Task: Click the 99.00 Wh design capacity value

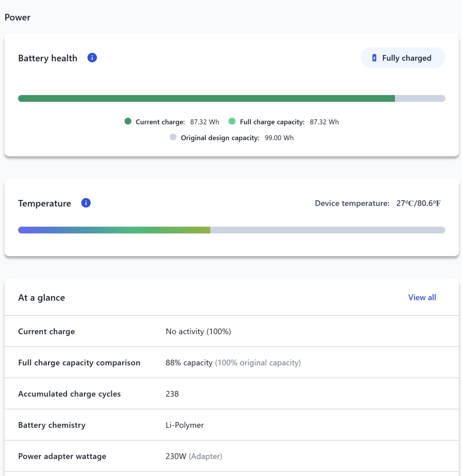Action: (x=279, y=138)
